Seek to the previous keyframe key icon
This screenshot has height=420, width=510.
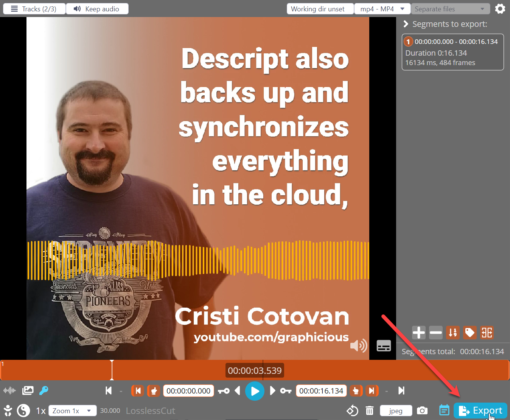(x=224, y=391)
